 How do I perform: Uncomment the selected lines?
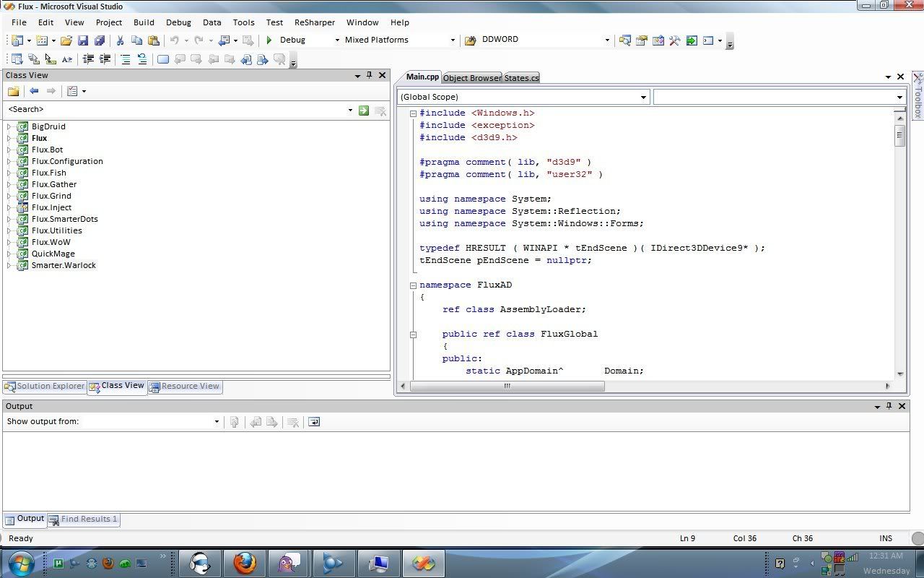[x=141, y=59]
